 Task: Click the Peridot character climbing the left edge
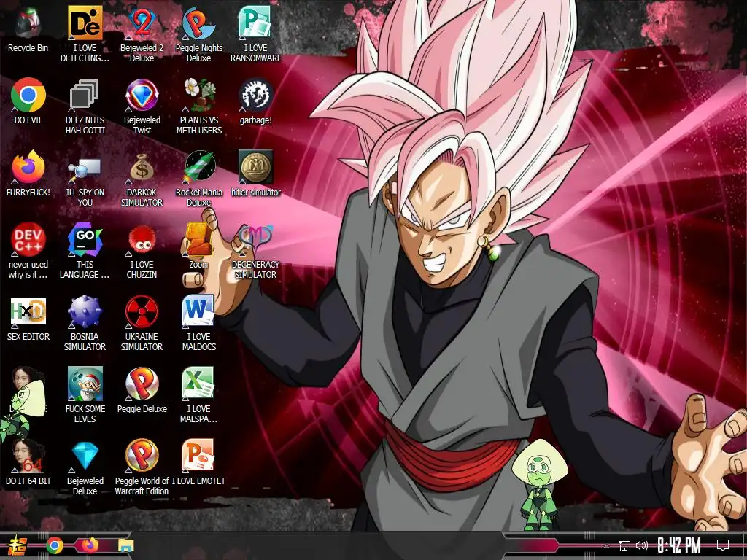(21, 410)
